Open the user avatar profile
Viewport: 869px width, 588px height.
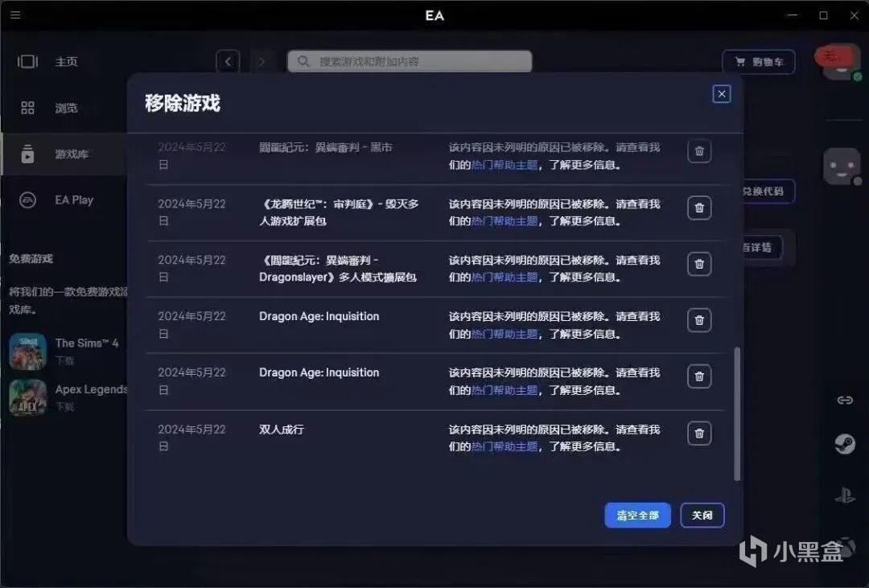[x=842, y=62]
